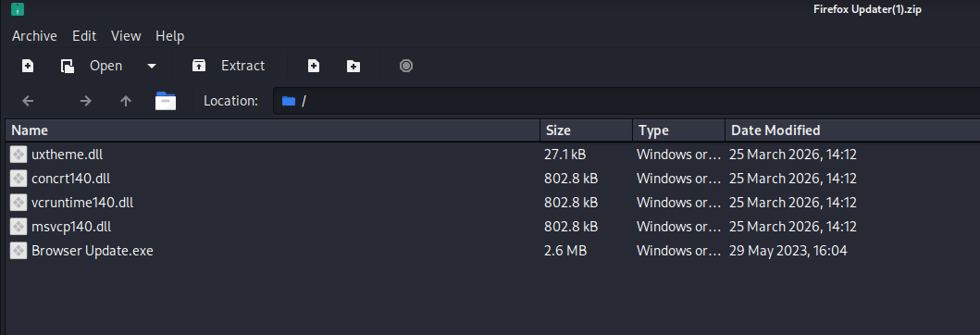
Task: Click the file icon for msvcp140.dll
Action: click(x=19, y=226)
